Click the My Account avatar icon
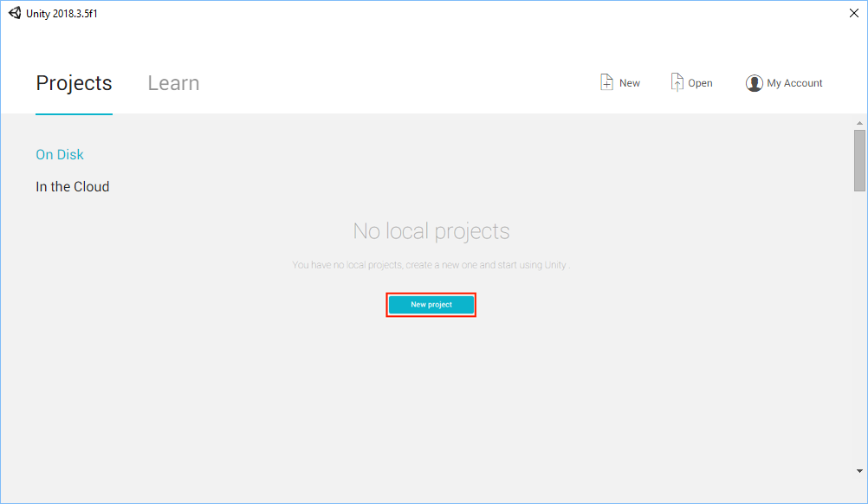This screenshot has height=504, width=868. pos(754,83)
